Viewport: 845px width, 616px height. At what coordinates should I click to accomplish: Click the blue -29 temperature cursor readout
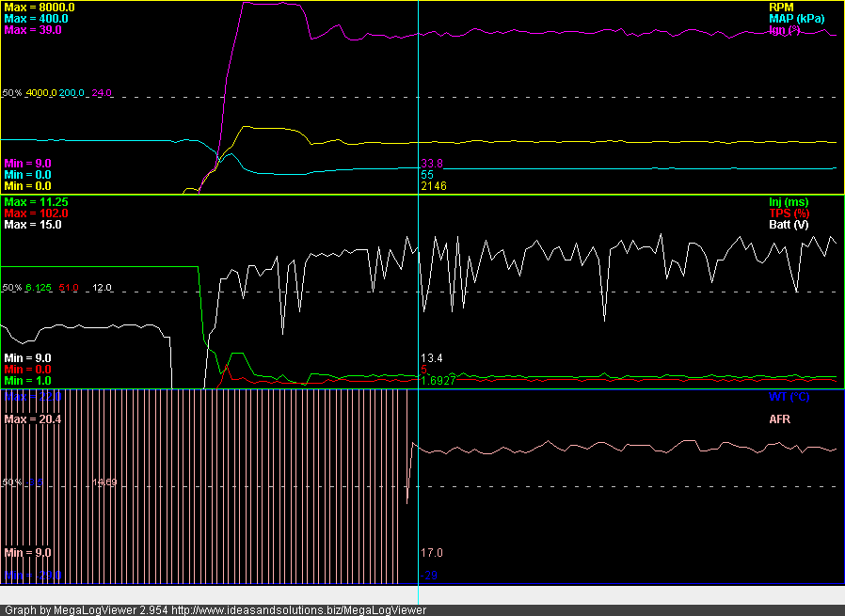click(x=429, y=577)
